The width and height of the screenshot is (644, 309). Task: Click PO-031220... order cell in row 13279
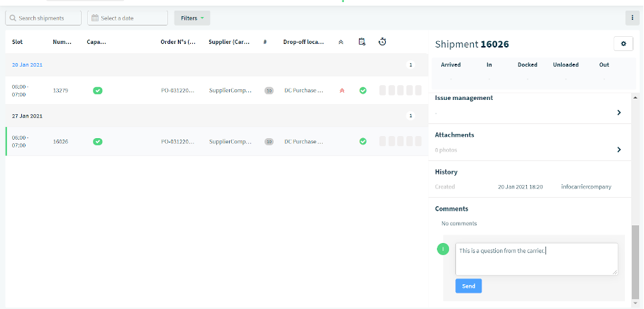pyautogui.click(x=177, y=91)
